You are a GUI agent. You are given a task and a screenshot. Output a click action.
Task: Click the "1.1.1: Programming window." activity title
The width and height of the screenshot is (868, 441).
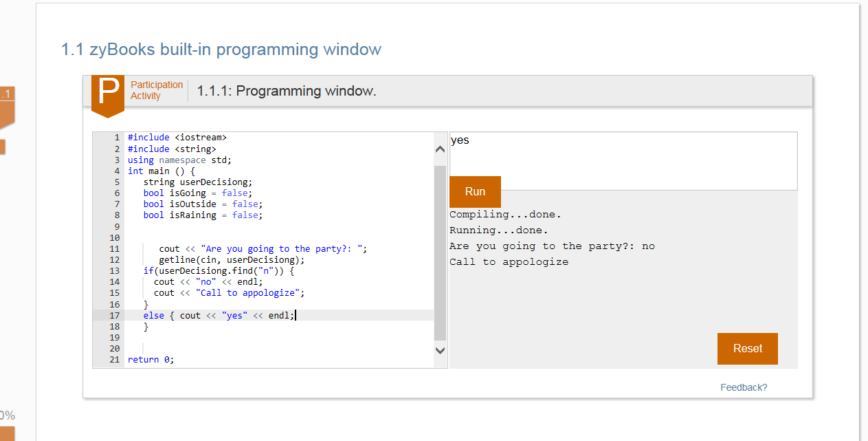(287, 91)
